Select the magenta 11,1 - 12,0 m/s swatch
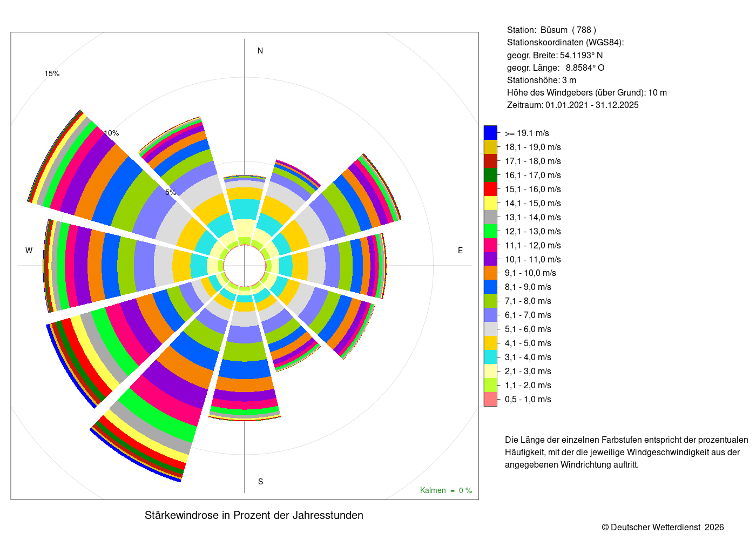Screen dimensions: 756x540 click(x=490, y=245)
